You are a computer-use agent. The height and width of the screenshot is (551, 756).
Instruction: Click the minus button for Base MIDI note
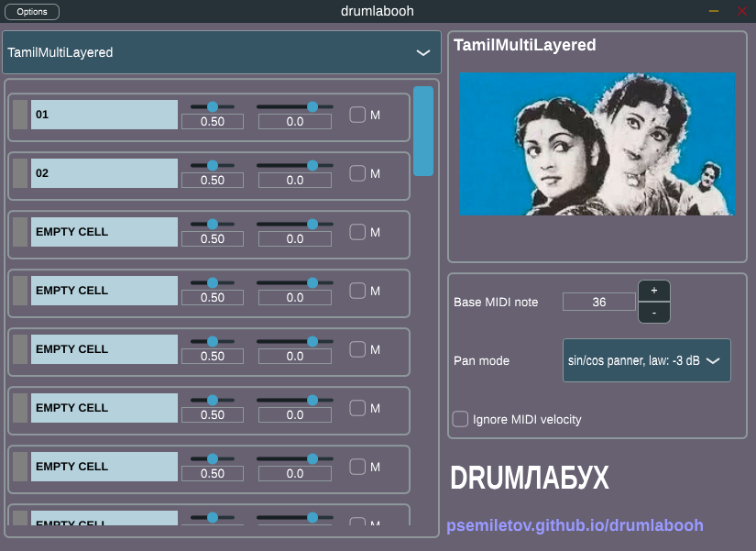[x=653, y=313]
